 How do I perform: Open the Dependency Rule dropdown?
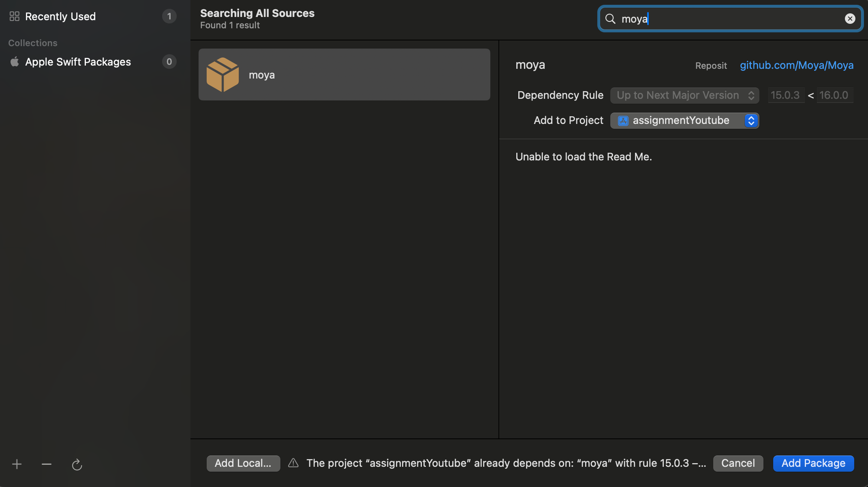684,95
